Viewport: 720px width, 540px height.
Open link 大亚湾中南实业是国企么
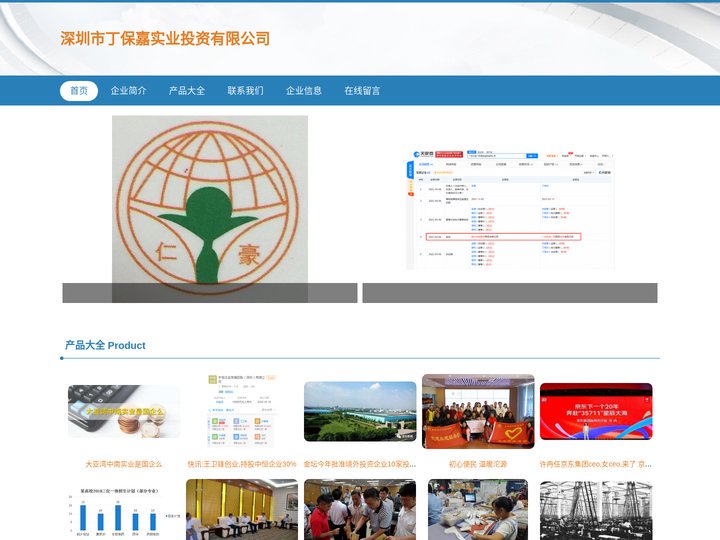(x=124, y=464)
